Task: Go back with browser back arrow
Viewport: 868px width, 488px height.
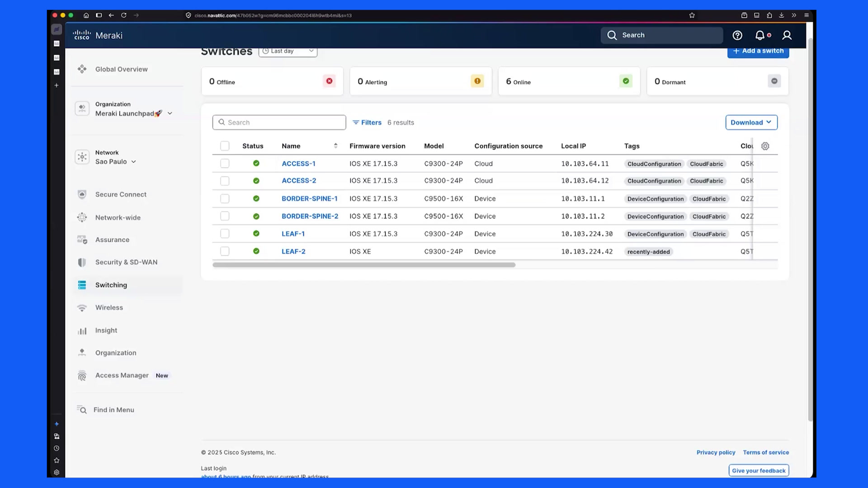Action: point(111,15)
